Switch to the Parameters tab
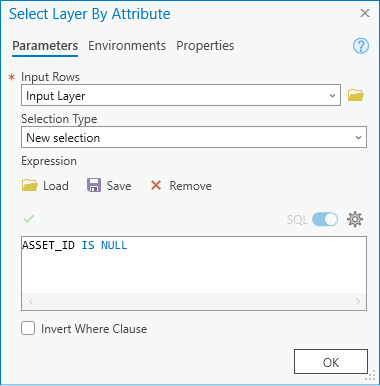 point(45,46)
